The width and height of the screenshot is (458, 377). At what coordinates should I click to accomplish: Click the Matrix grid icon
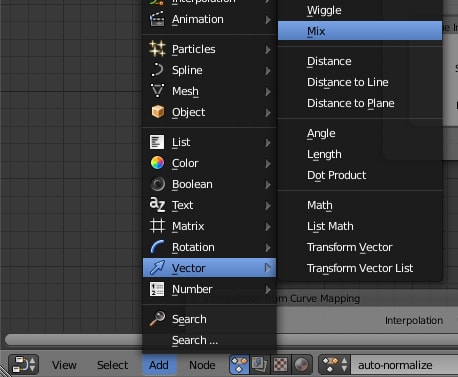[157, 226]
